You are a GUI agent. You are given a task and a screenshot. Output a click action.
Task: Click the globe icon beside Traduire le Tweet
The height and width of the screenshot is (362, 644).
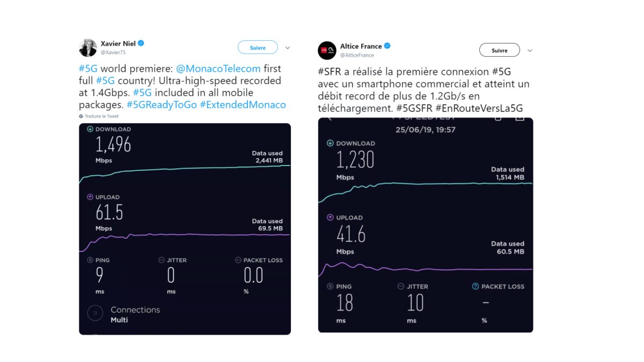(x=81, y=116)
